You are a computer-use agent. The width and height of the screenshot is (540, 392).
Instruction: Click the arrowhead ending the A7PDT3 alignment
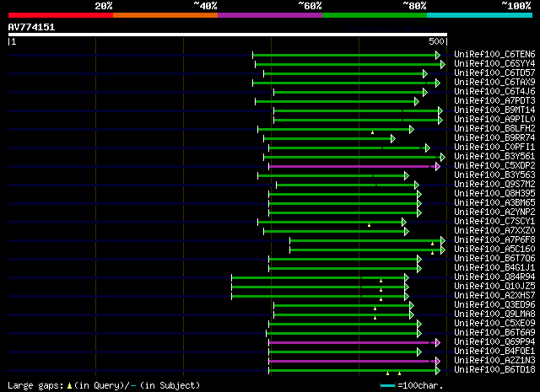tap(417, 101)
